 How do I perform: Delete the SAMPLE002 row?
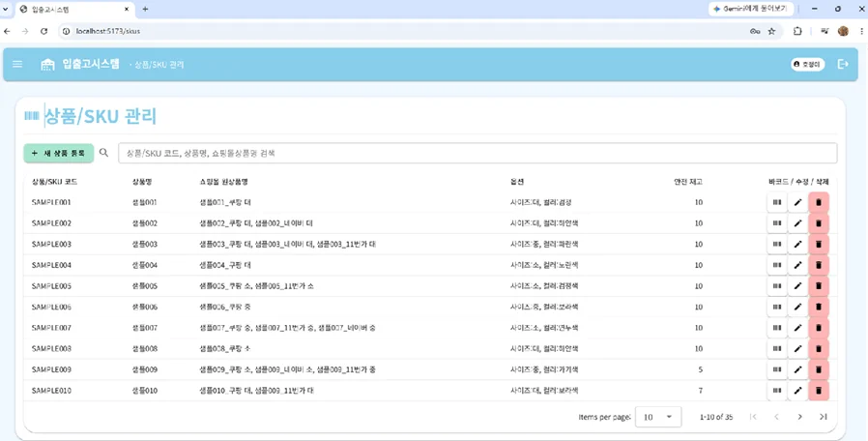[819, 223]
